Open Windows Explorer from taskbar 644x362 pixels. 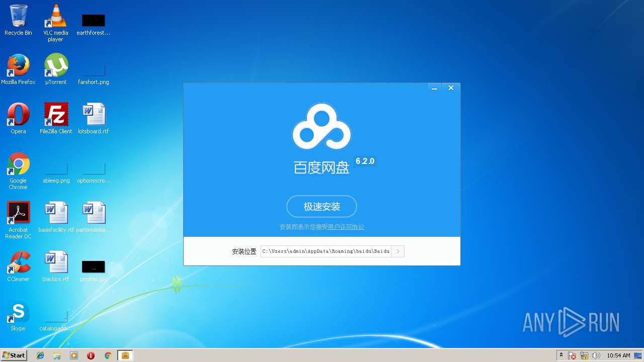click(57, 355)
